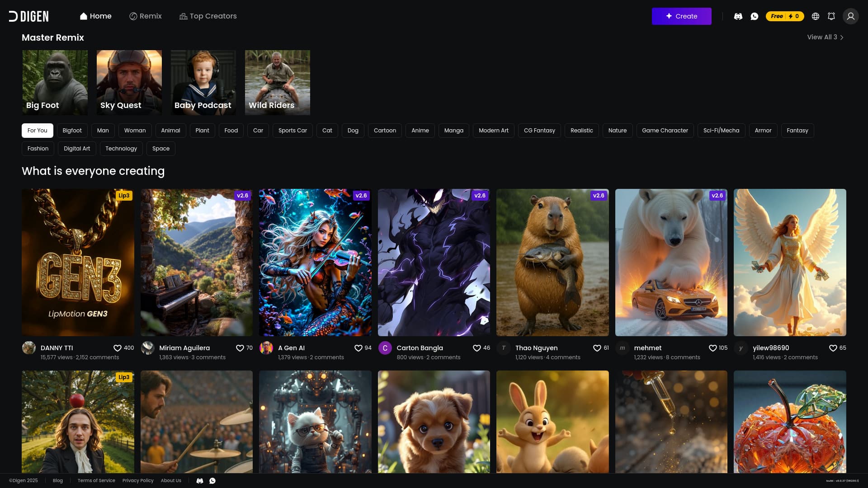
Task: Open the Discord community icon in header
Action: [738, 16]
